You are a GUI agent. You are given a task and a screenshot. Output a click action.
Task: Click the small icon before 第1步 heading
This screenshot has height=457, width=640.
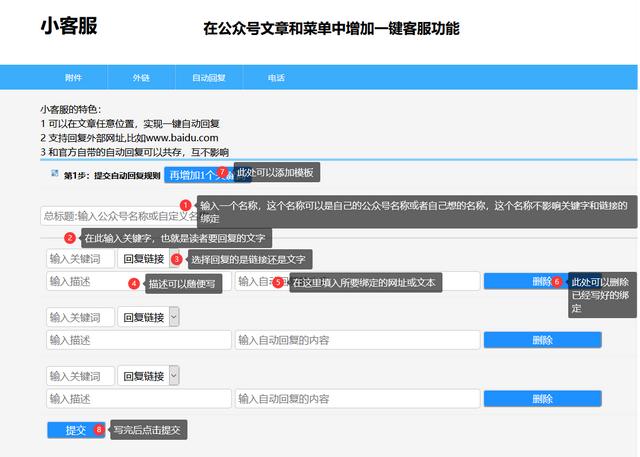pyautogui.click(x=55, y=173)
